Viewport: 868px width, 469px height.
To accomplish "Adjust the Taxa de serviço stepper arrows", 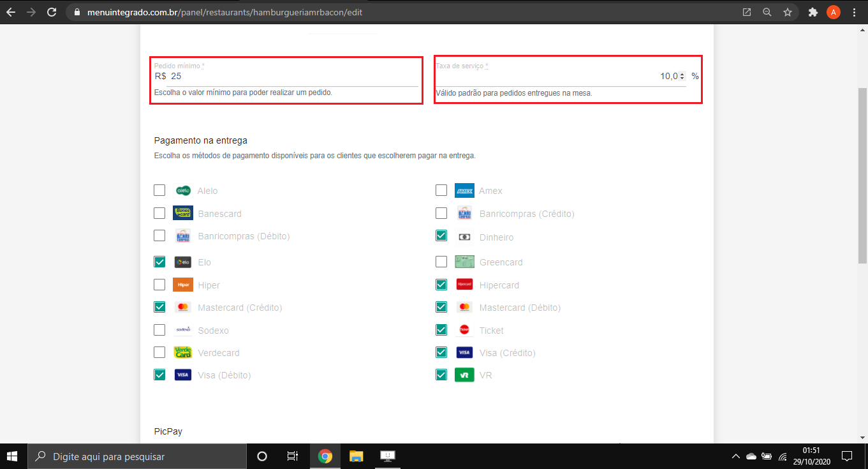I will (682, 76).
